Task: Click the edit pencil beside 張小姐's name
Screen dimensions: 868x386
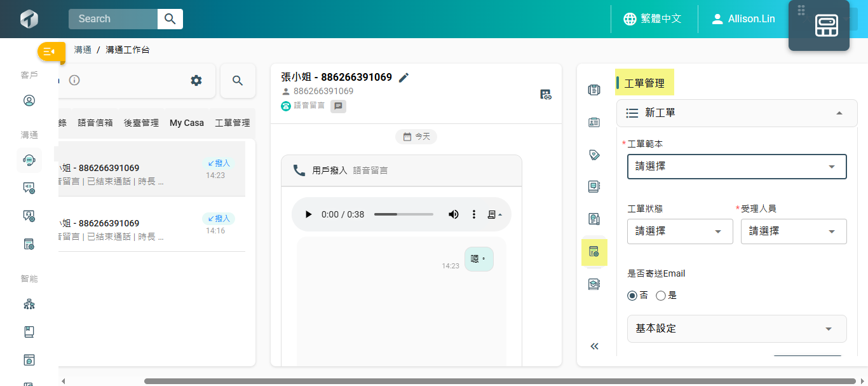Action: (403, 78)
